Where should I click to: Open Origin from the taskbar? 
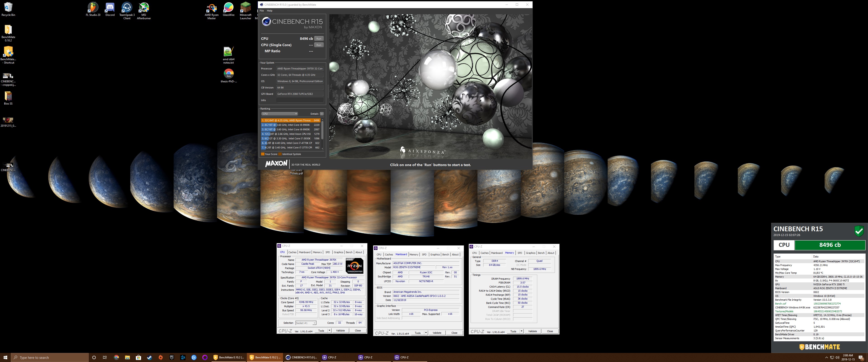coord(160,357)
